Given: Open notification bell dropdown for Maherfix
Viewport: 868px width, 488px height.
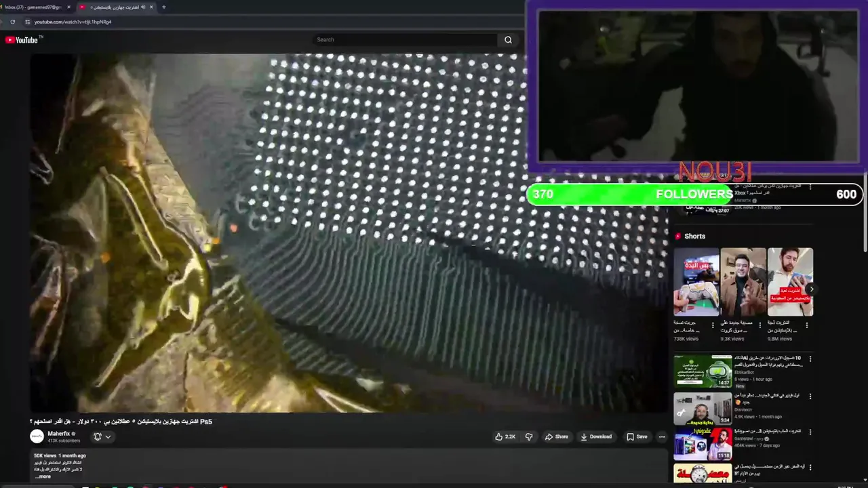Looking at the screenshot, I should pyautogui.click(x=102, y=436).
